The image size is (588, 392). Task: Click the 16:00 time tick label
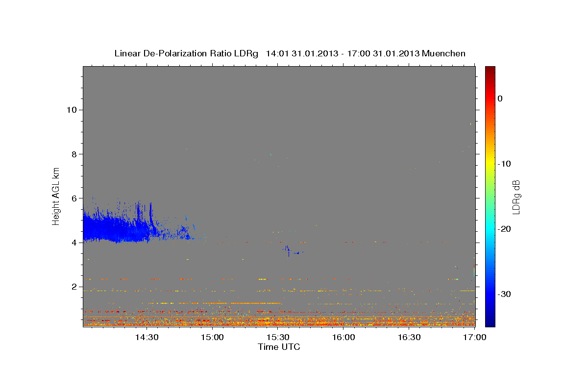tap(343, 338)
